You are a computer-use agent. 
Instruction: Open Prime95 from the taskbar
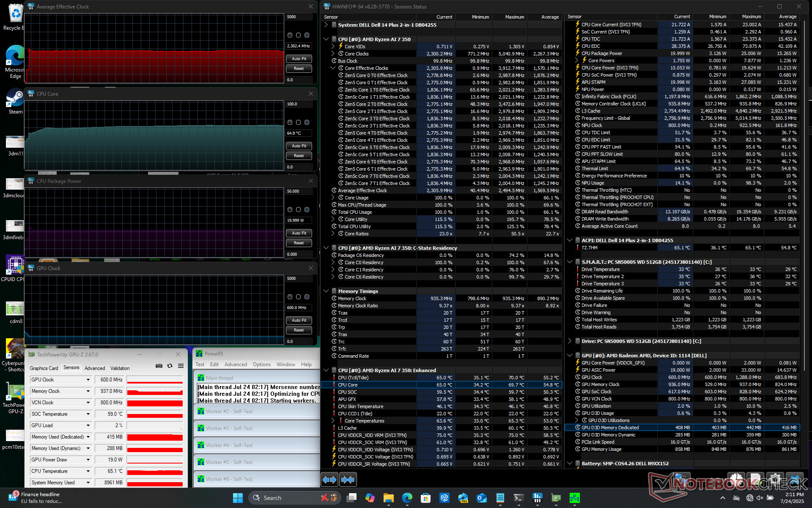[574, 498]
